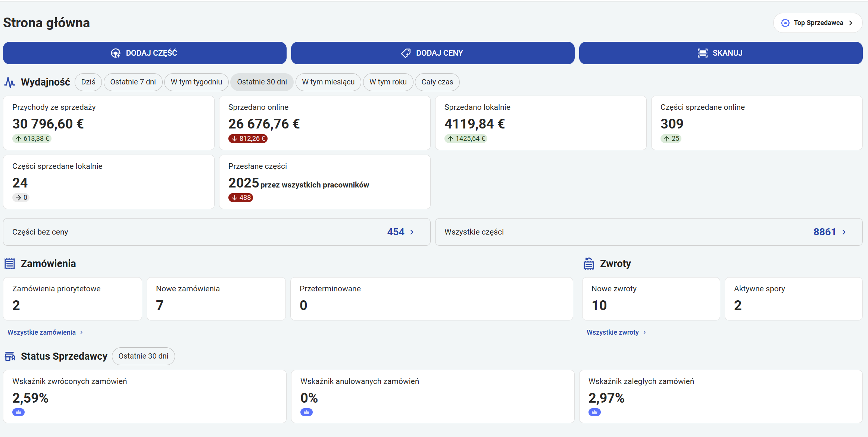Click the Części sprzedane online value 309

point(672,124)
